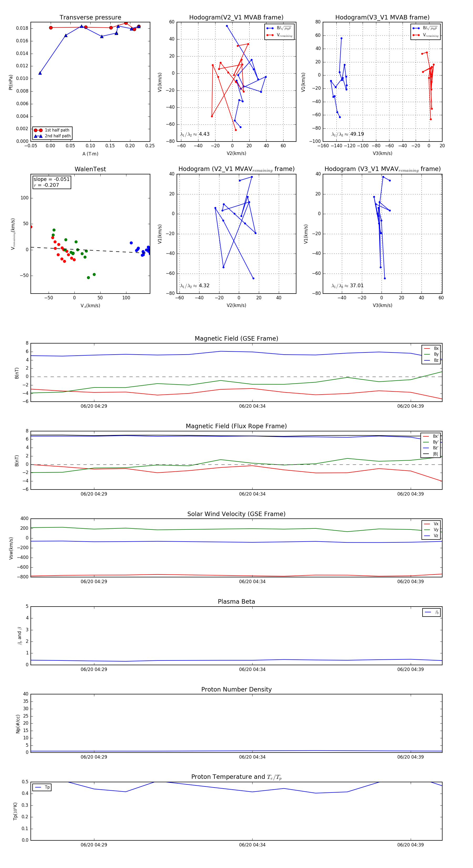Click the 'Hodogram(V2_V1 MVAB frame)' title
Viewport: 473px width, 868px height.
[236, 18]
